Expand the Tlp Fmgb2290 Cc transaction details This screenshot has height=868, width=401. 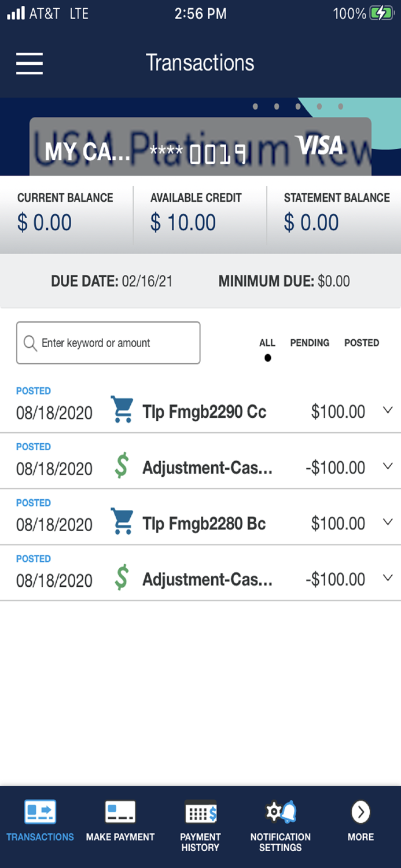tap(387, 410)
